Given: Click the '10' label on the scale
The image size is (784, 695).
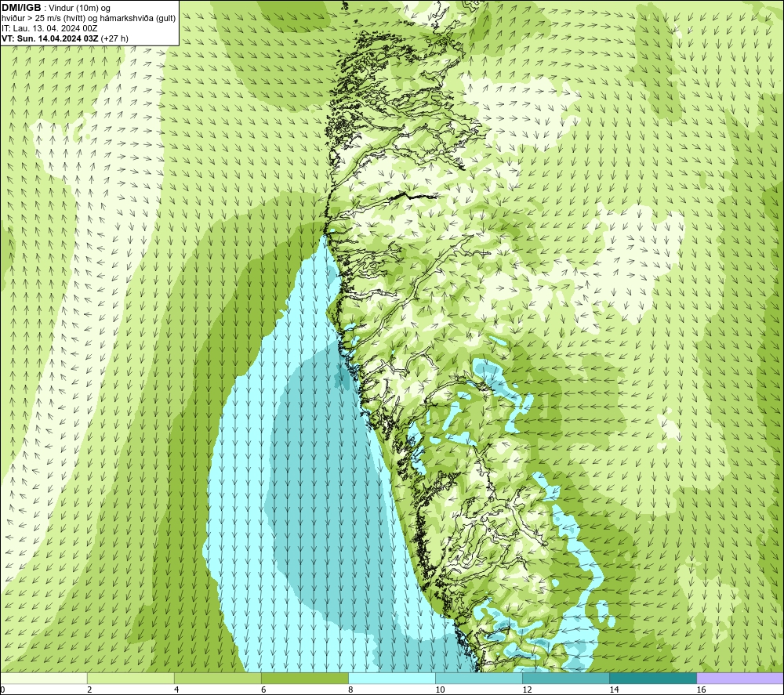Looking at the screenshot, I should tap(440, 690).
